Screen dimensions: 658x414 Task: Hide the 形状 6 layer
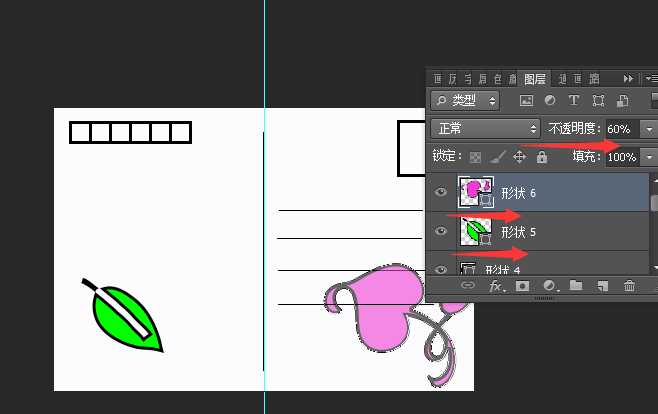pyautogui.click(x=441, y=192)
